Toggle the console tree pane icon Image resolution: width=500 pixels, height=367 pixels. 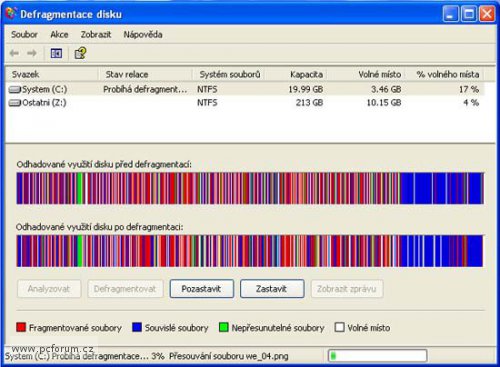pyautogui.click(x=56, y=53)
